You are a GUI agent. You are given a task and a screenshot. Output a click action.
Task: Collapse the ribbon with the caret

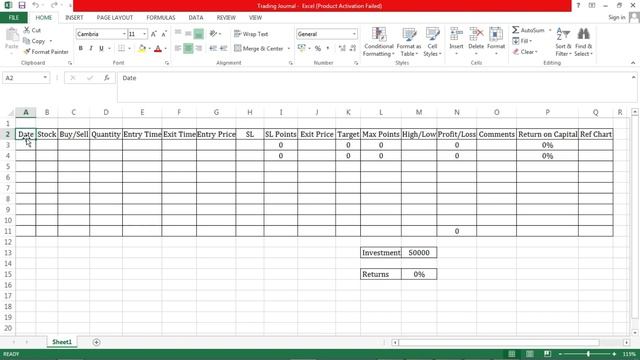(633, 63)
